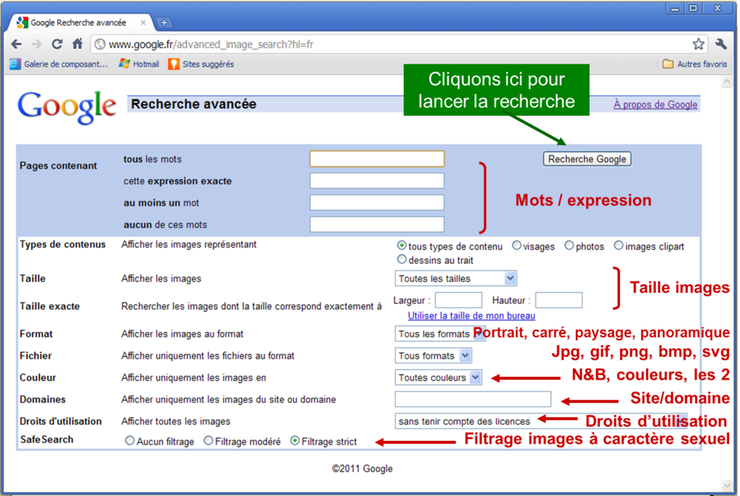The image size is (740, 496).
Task: Select the 'dessins au trait' option
Action: pyautogui.click(x=402, y=259)
